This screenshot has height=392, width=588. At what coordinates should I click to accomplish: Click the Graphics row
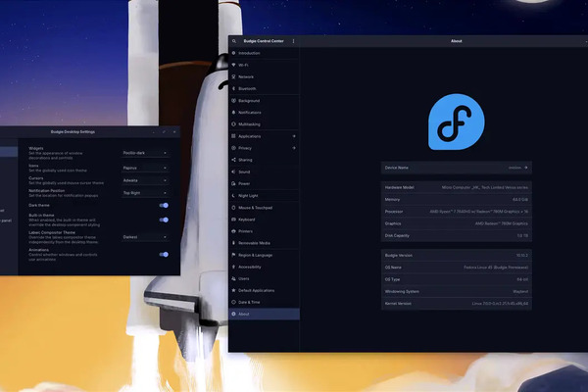pos(457,223)
